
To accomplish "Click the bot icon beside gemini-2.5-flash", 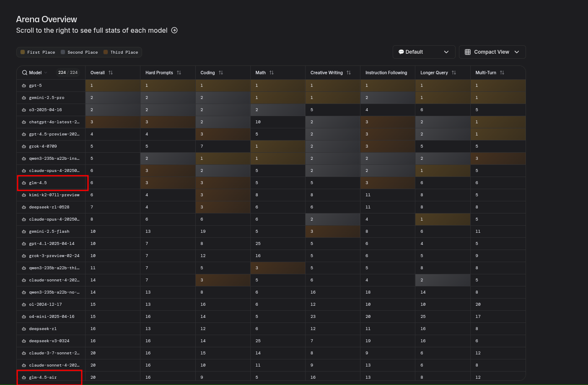I will [x=24, y=232].
